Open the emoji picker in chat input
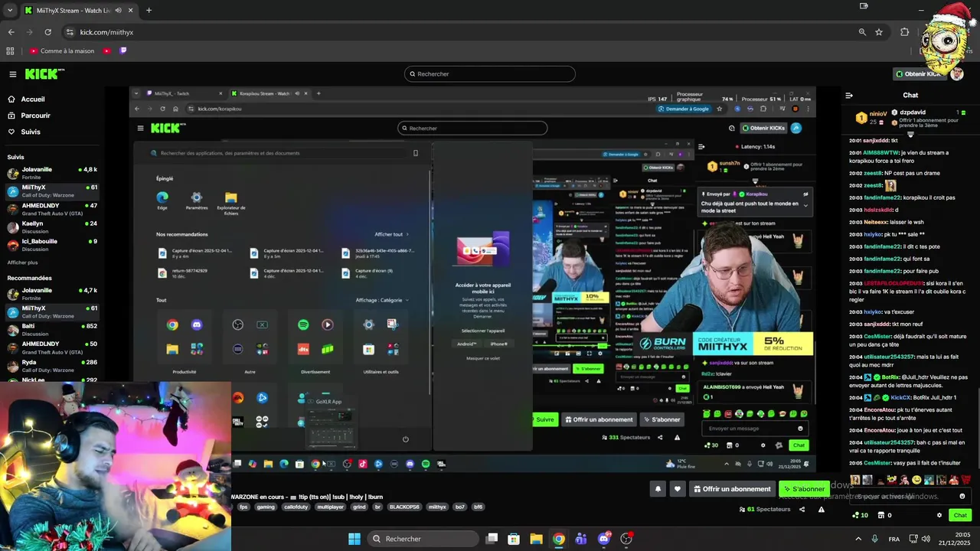The image size is (980, 551). click(x=962, y=496)
